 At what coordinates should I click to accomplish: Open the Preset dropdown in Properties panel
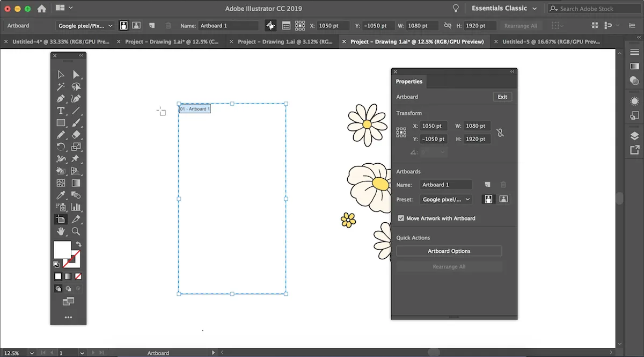(445, 199)
